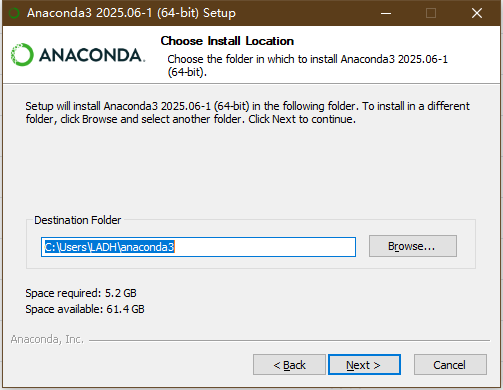The image size is (503, 390).
Task: Click inside the destination folder path field
Action: point(198,247)
